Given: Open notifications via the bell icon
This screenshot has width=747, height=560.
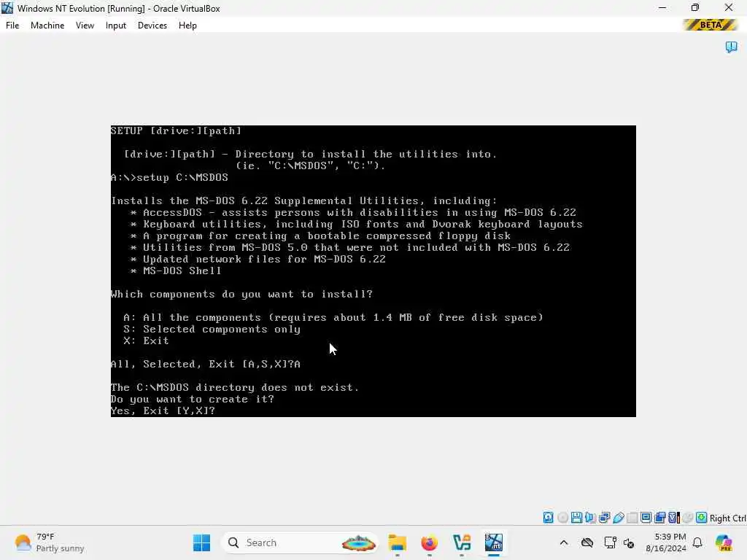Looking at the screenshot, I should pyautogui.click(x=697, y=542).
